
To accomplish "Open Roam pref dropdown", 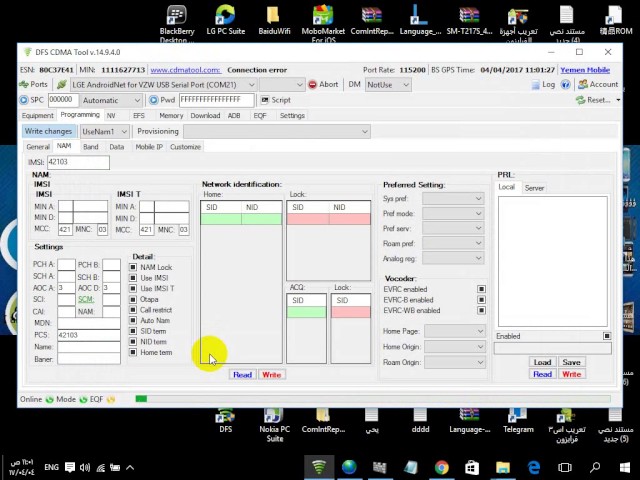I will click(453, 243).
